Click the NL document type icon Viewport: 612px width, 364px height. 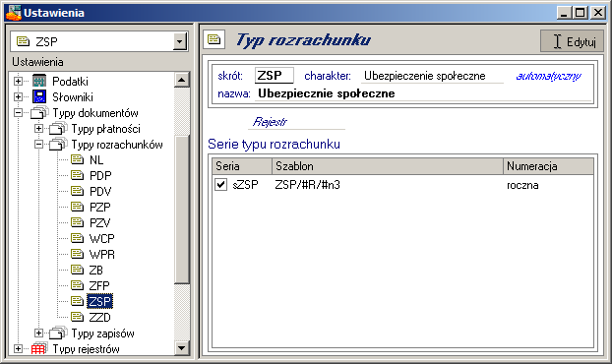pos(78,159)
